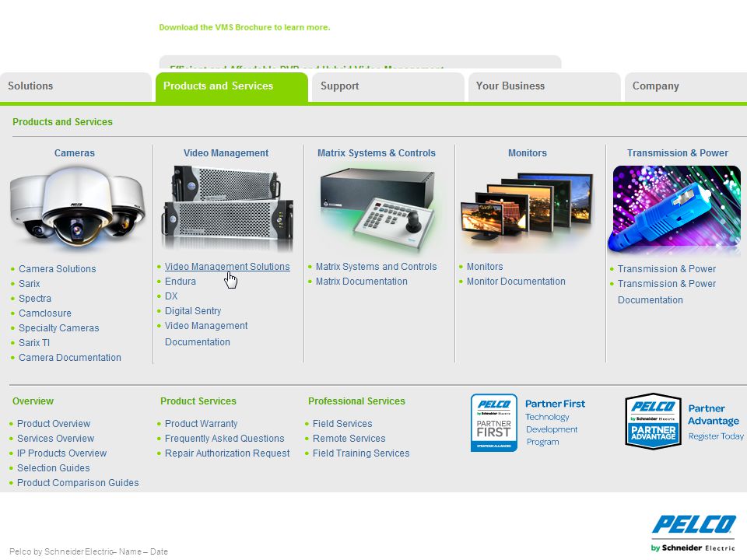Open the Your Business tab
The width and height of the screenshot is (747, 560).
click(544, 86)
